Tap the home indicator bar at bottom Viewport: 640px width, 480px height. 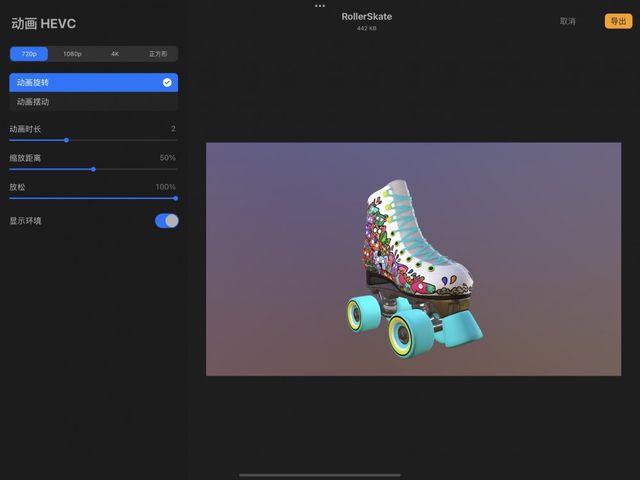(320, 475)
